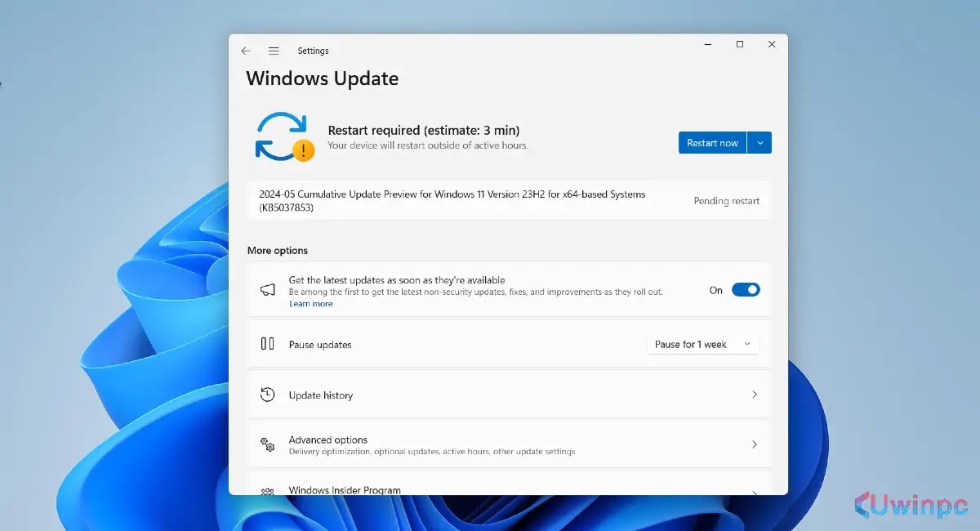The height and width of the screenshot is (531, 980).
Task: Go back with the Settings back arrow
Action: click(x=246, y=51)
